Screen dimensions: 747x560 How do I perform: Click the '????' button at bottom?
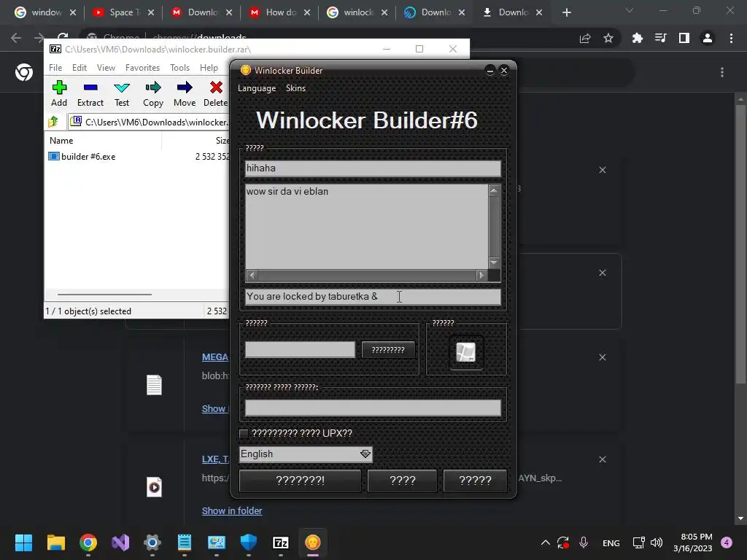(x=402, y=481)
